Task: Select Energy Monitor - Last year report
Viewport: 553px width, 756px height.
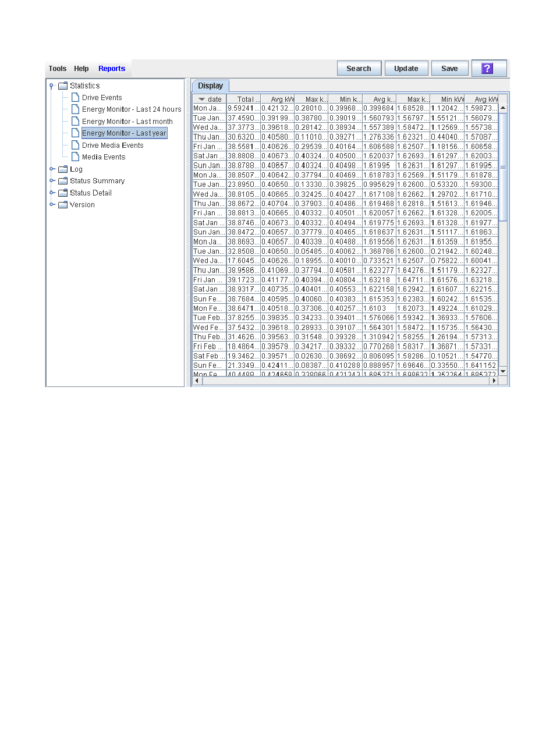Action: coord(125,133)
